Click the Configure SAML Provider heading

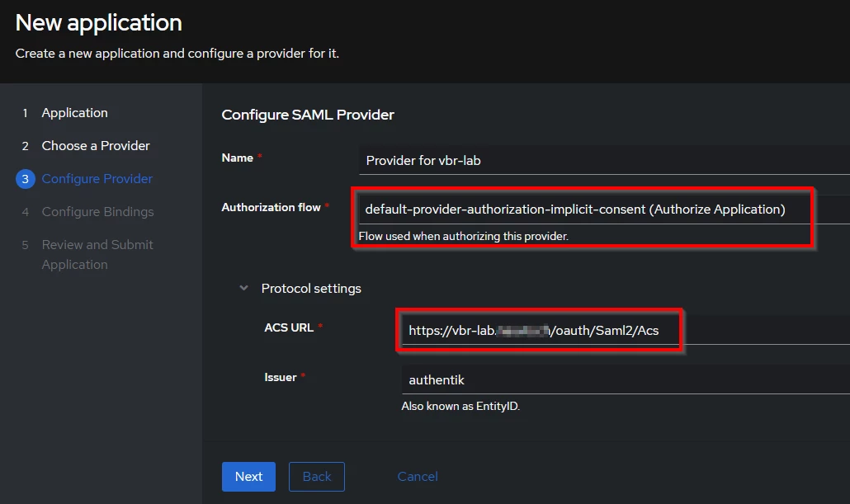pyautogui.click(x=308, y=115)
